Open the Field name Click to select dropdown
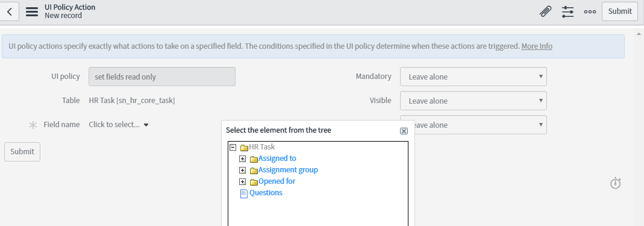Viewport: 644px width, 226px height. coord(119,125)
